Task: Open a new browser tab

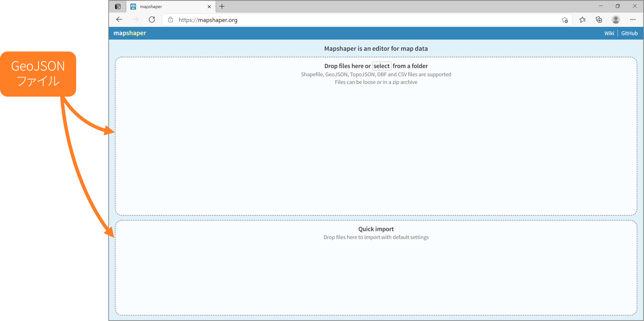Action: tap(222, 6)
